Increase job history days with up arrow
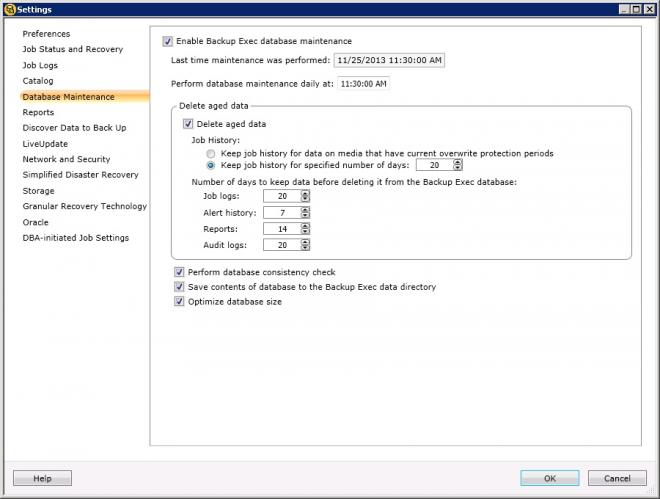The height and width of the screenshot is (499, 660). pos(458,162)
